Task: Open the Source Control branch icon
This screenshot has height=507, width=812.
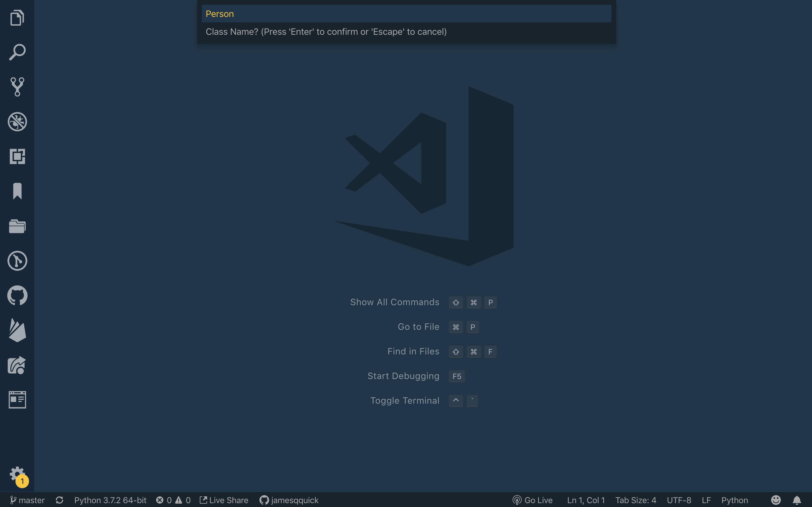Action: coord(17,87)
